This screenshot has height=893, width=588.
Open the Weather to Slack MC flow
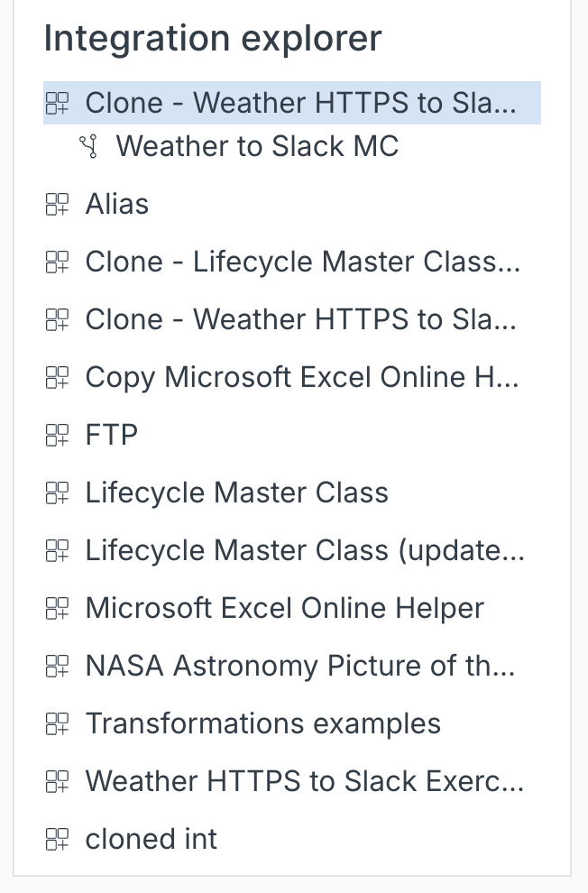(x=257, y=147)
